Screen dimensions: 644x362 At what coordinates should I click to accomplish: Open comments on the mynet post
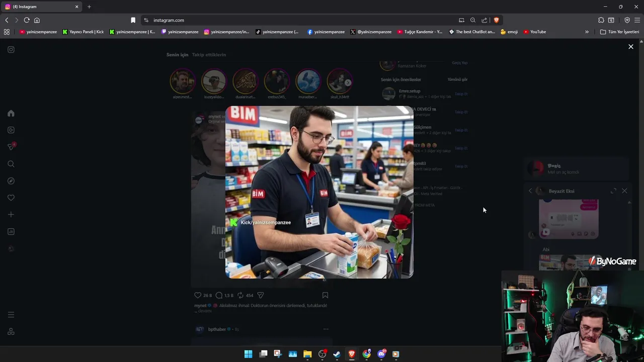(219, 295)
